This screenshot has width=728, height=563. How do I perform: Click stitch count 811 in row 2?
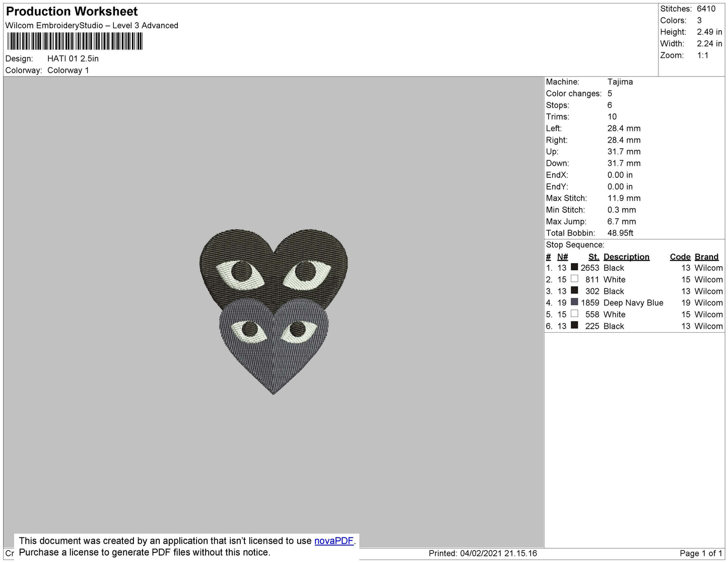click(x=592, y=279)
